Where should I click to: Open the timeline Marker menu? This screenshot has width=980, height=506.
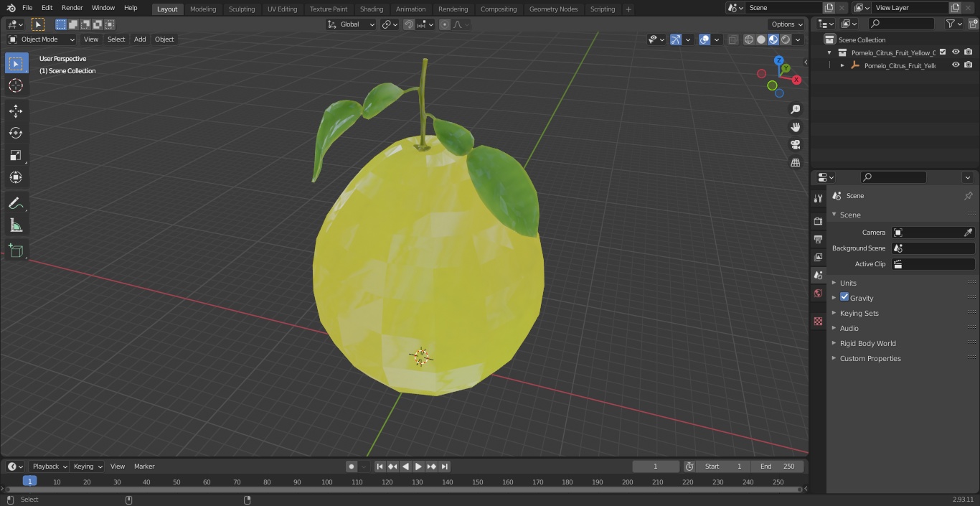pos(144,467)
